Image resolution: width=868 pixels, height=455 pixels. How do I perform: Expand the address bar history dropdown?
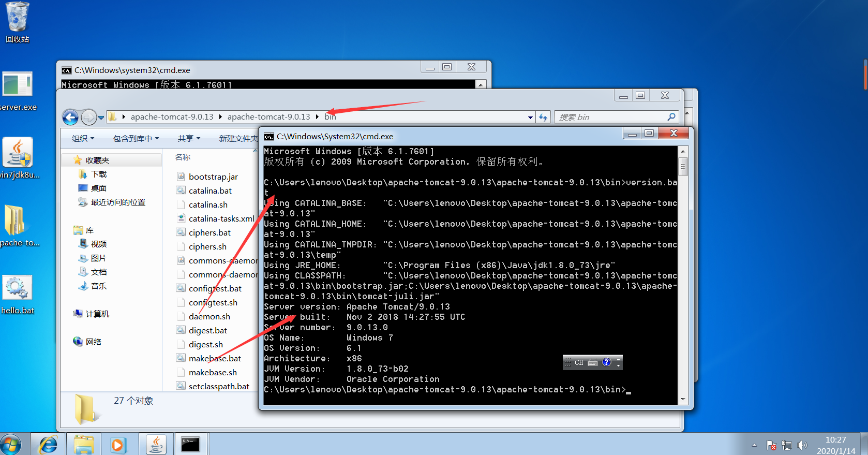click(530, 118)
